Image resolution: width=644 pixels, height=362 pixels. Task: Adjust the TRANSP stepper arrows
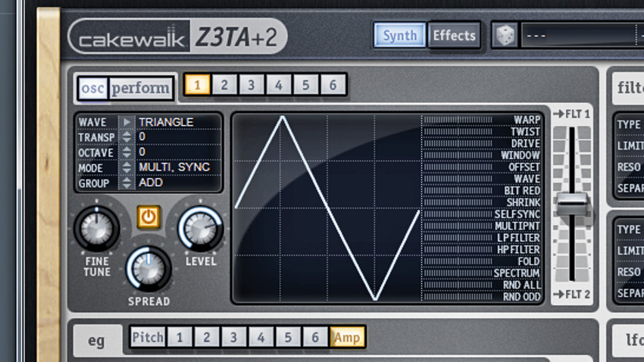(127, 137)
